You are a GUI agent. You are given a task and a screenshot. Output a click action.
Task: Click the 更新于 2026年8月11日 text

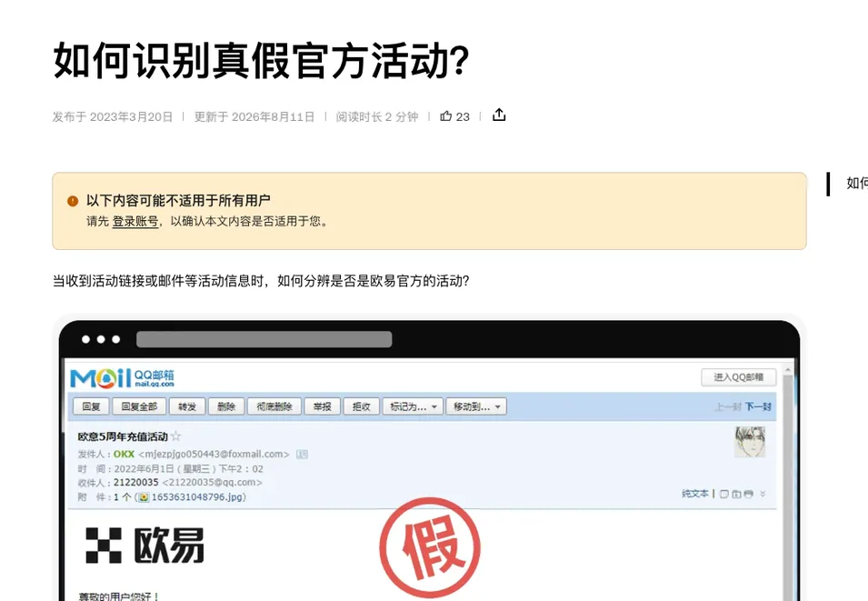[x=254, y=116]
